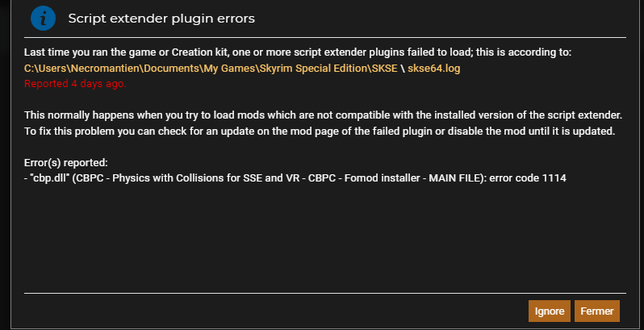Click the backslash between path and log name
The height and width of the screenshot is (330, 644).
click(x=403, y=69)
